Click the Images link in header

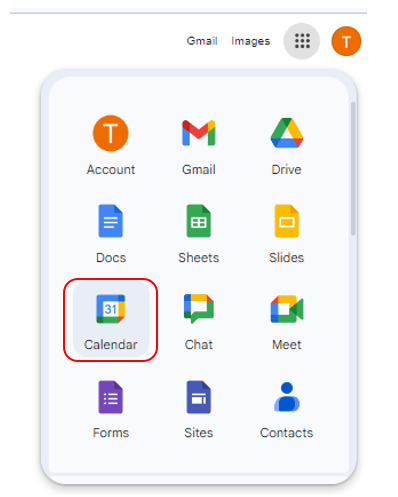click(250, 41)
